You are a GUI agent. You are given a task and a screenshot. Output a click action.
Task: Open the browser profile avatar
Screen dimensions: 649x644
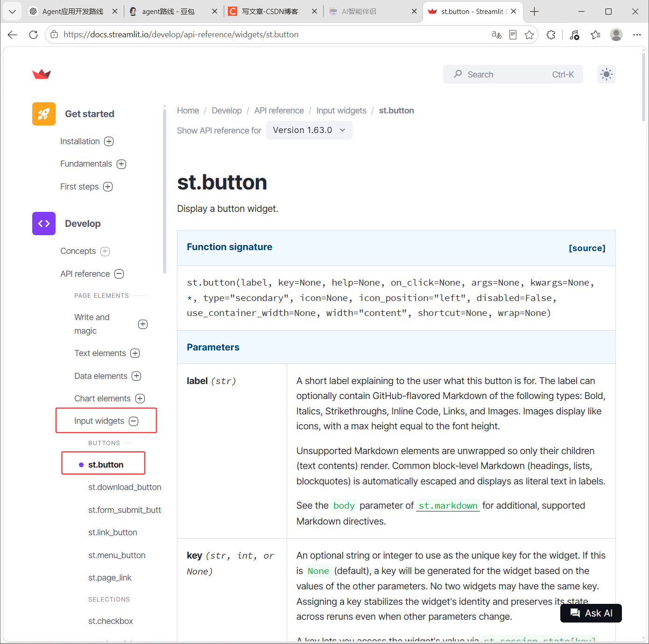(616, 35)
